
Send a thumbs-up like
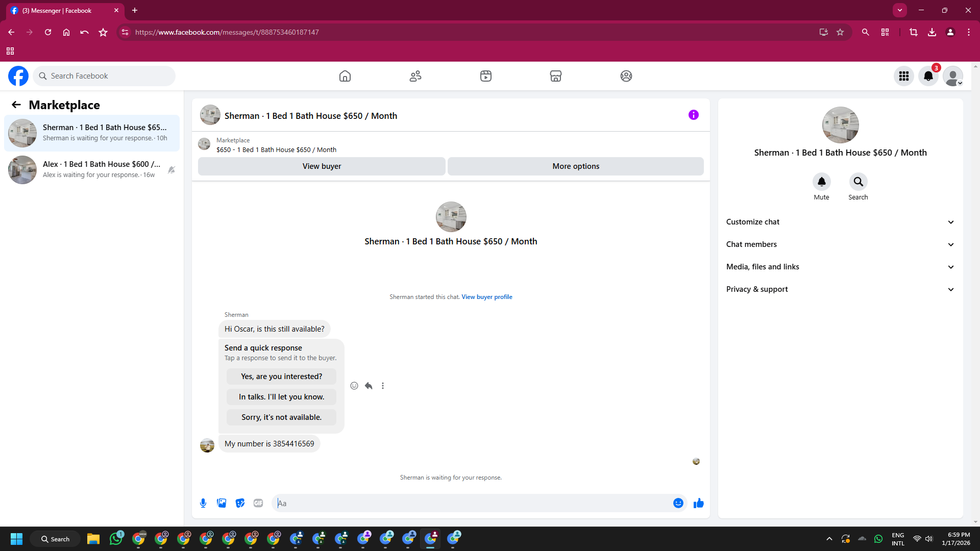pyautogui.click(x=698, y=503)
